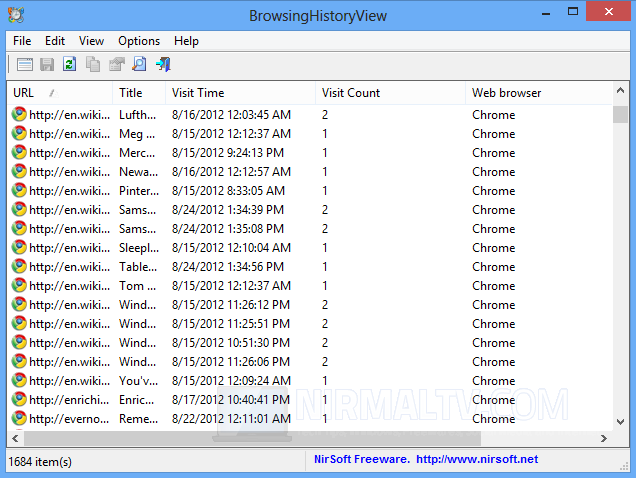Refresh the history list via toolbar icon
The height and width of the screenshot is (478, 636).
point(70,64)
